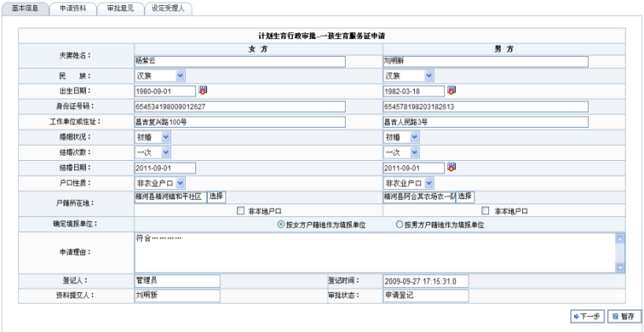
Task: Click 资料提交人 field showing 刘明新
Action: pyautogui.click(x=177, y=296)
